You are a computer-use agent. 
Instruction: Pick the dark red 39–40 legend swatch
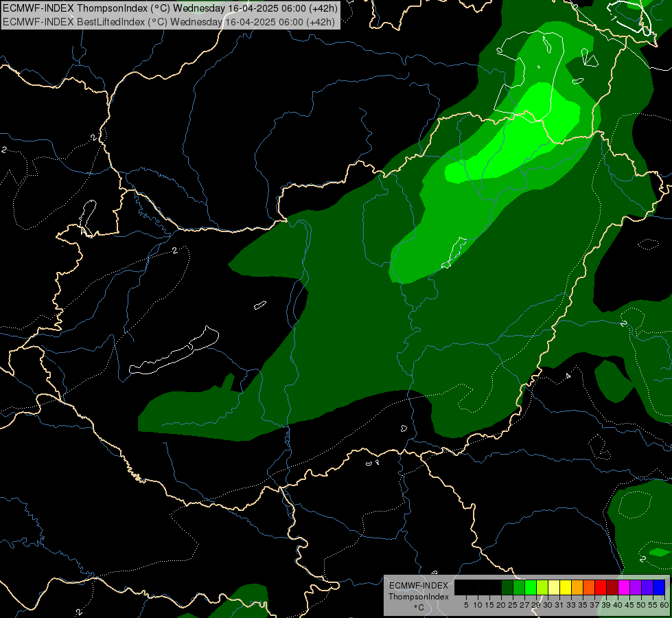click(612, 587)
